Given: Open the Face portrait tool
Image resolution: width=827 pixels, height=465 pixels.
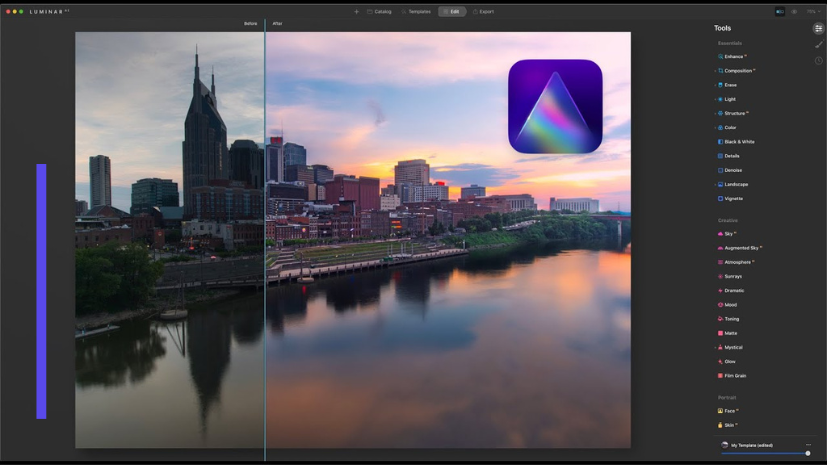Looking at the screenshot, I should 729,411.
